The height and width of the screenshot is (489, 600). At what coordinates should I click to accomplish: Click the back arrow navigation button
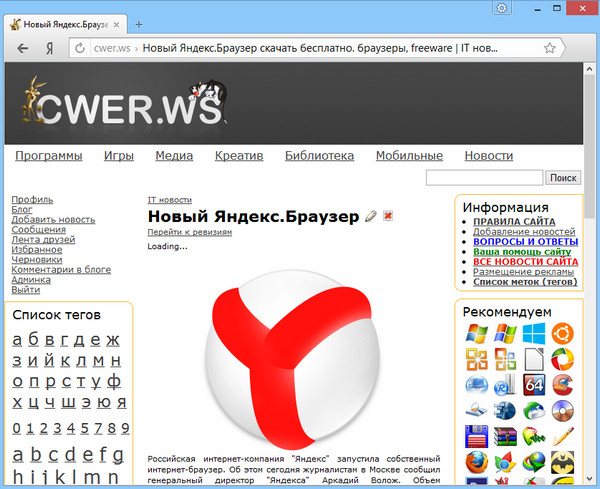(x=22, y=47)
